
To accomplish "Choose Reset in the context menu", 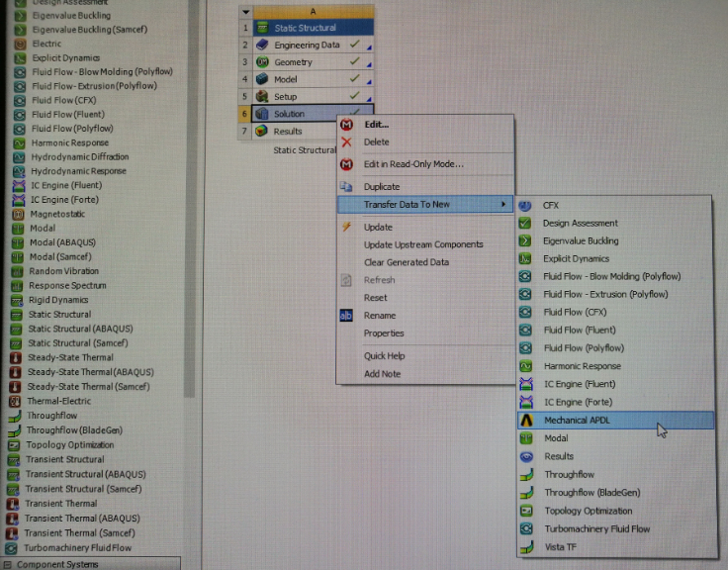I will tap(375, 298).
